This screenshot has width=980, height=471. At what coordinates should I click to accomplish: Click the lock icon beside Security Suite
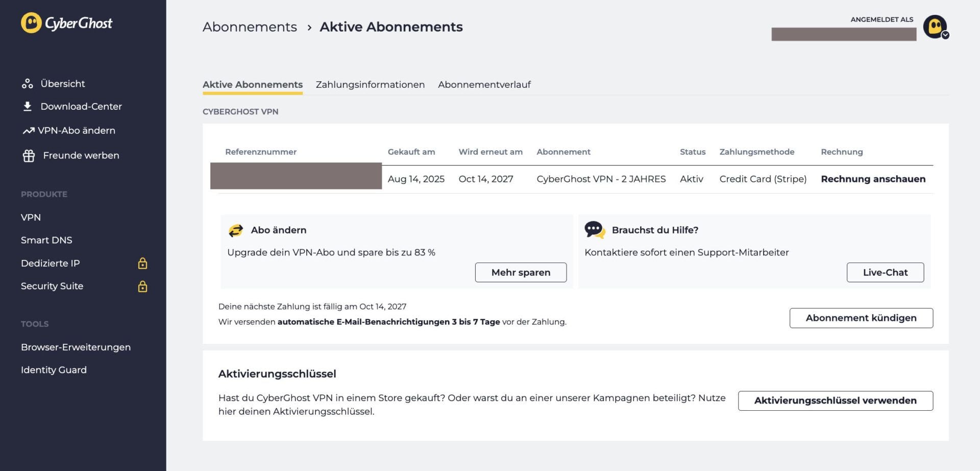[x=142, y=286]
